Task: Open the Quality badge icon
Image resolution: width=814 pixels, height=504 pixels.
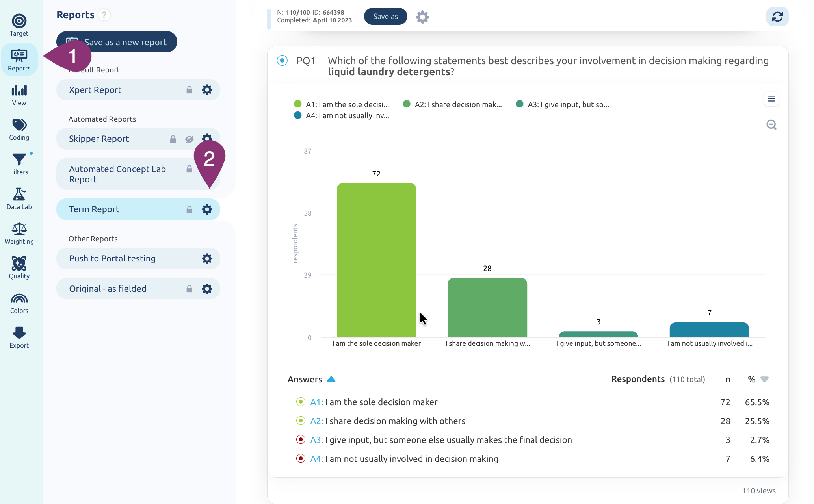Action: coord(19,263)
